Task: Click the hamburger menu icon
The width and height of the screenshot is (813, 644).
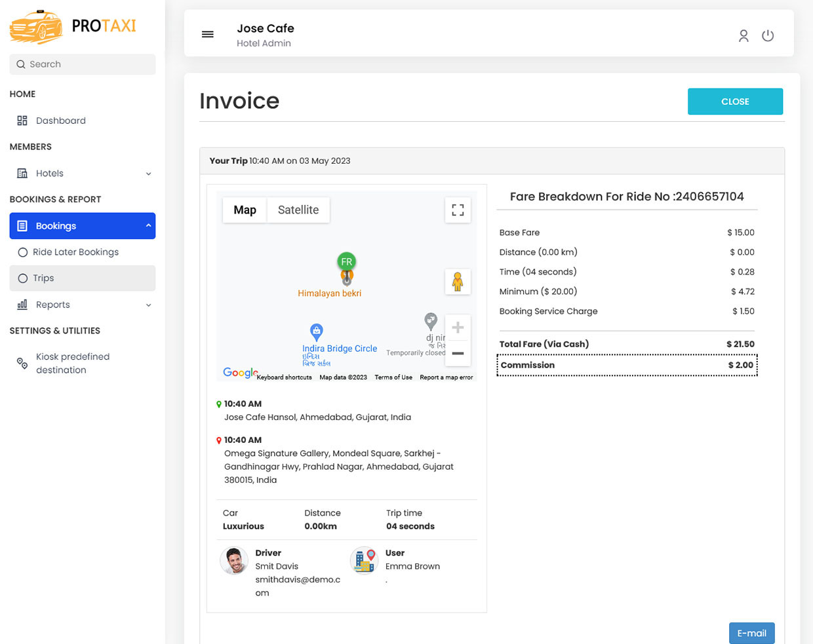Action: click(207, 34)
